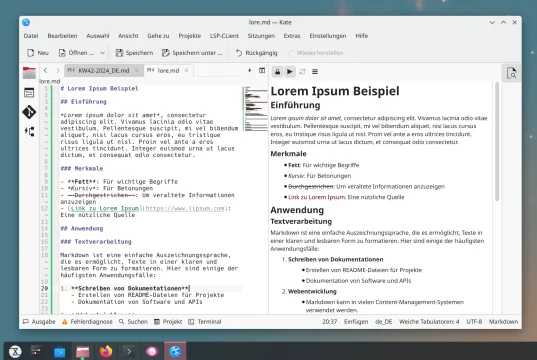Click the Öffnen toolbar button

[x=76, y=53]
